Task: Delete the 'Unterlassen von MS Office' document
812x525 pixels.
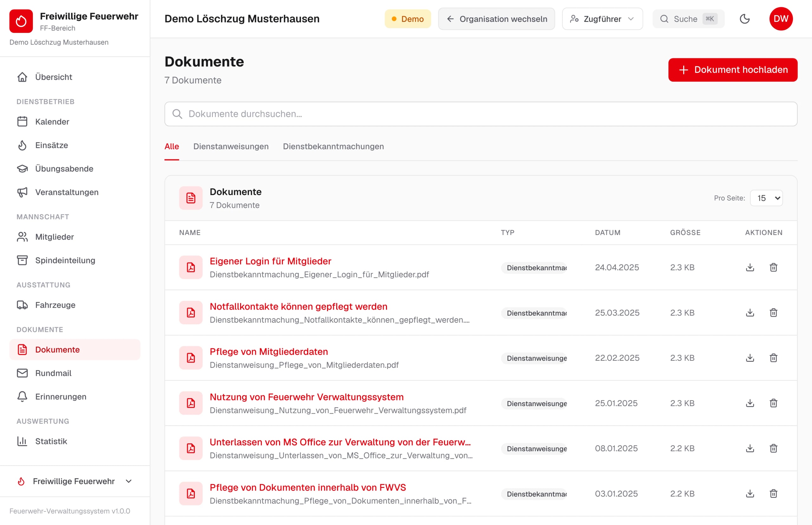Action: click(x=773, y=448)
